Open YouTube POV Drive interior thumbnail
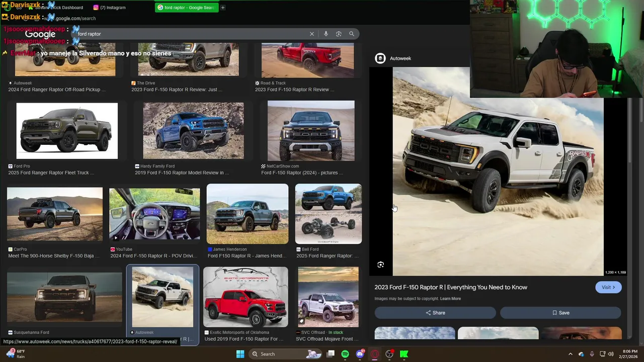The width and height of the screenshot is (644, 362). point(154,214)
